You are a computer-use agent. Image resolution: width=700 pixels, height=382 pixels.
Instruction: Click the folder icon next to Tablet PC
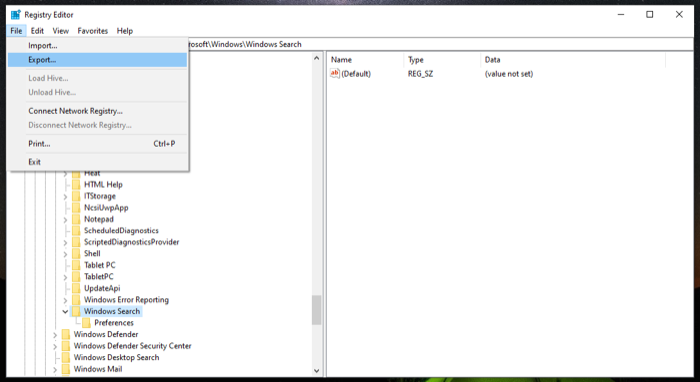point(76,266)
